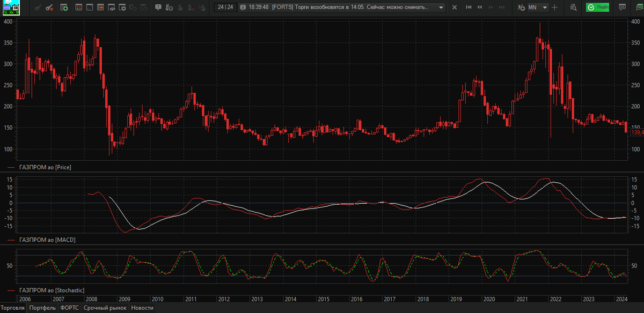644x313 pixels.
Task: Click the ГАЗПРОМ ао [Price] legend label
Action: tap(45, 167)
